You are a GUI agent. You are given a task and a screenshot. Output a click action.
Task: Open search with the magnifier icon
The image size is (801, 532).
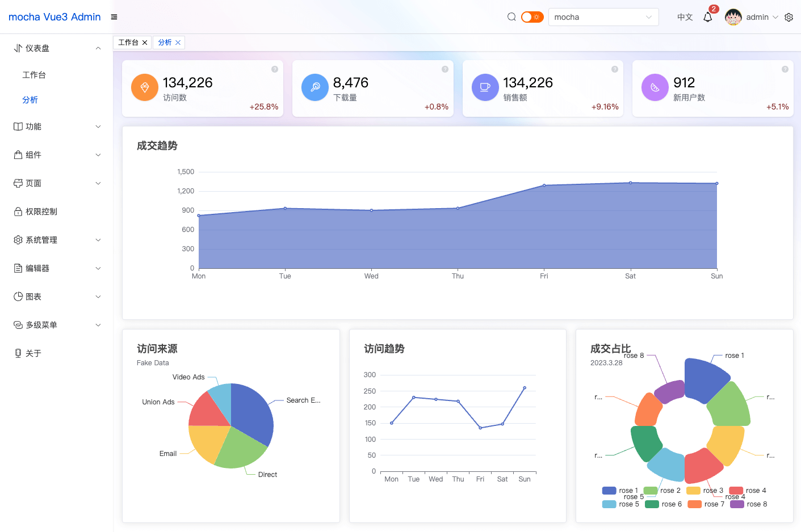coord(511,17)
